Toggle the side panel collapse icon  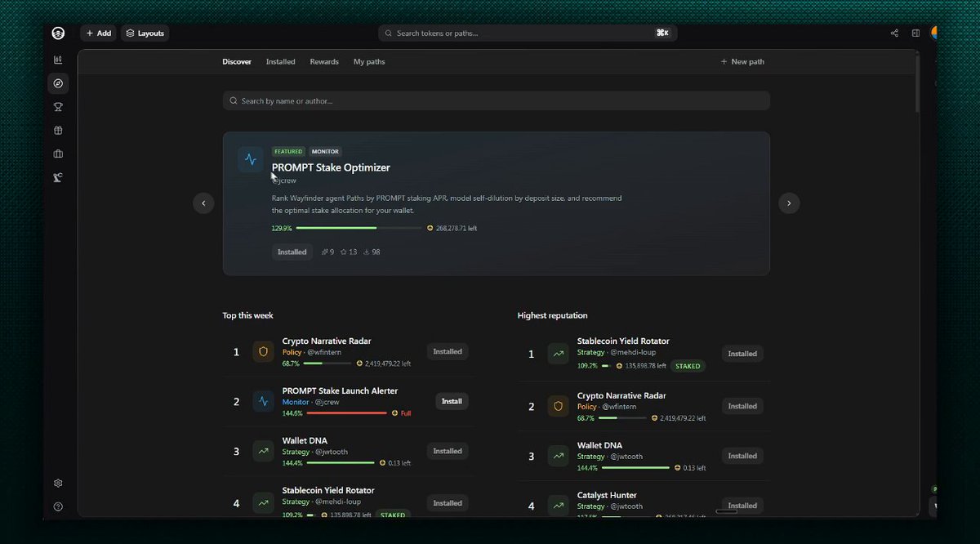pos(915,33)
